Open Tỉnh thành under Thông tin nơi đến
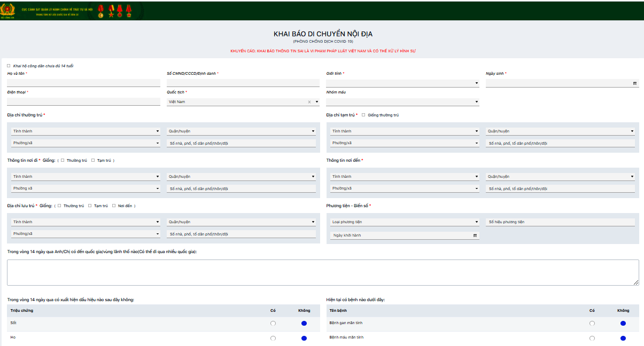 tap(405, 177)
